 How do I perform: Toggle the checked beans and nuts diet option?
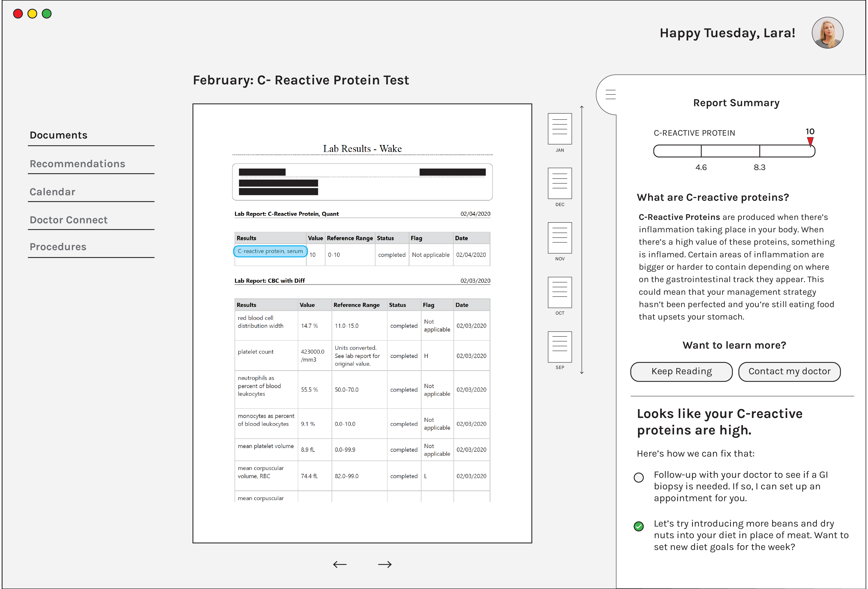pyautogui.click(x=639, y=526)
